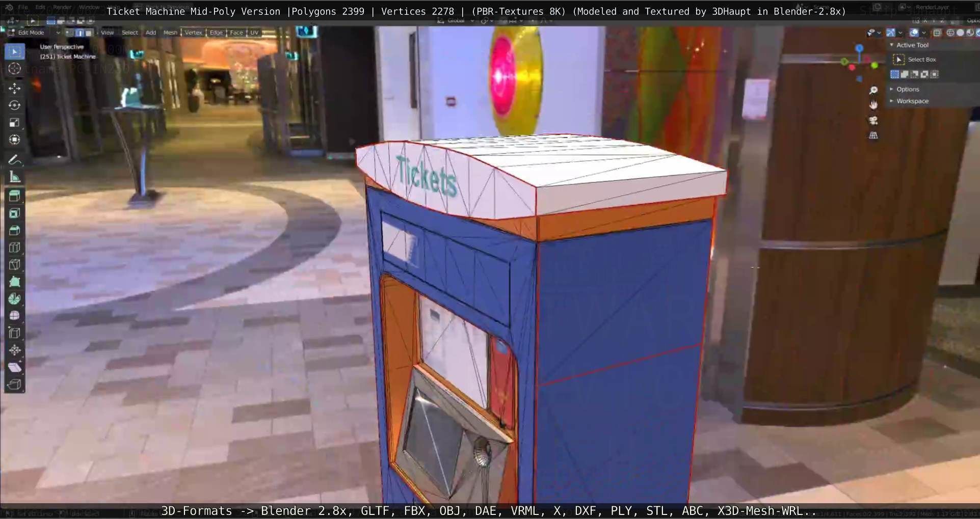This screenshot has height=519, width=980.
Task: Click the Blender logo icon
Action: [x=9, y=7]
